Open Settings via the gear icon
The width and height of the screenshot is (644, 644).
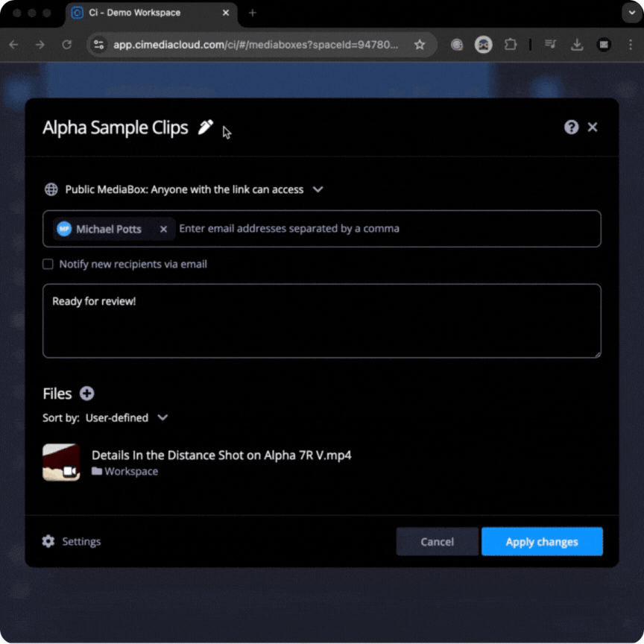point(48,541)
